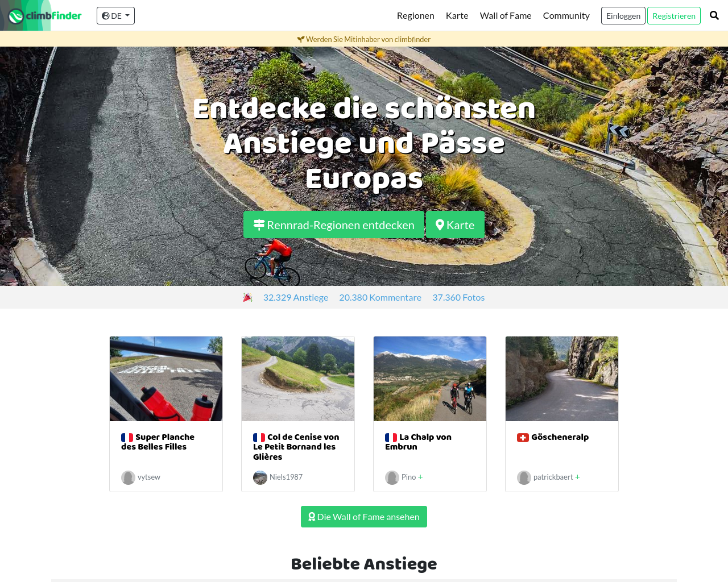Open the DE language dropdown
This screenshot has width=728, height=582.
pyautogui.click(x=115, y=16)
